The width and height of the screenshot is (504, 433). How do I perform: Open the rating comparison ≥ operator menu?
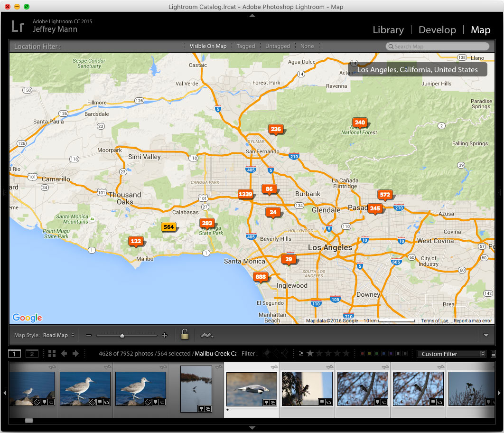(301, 354)
